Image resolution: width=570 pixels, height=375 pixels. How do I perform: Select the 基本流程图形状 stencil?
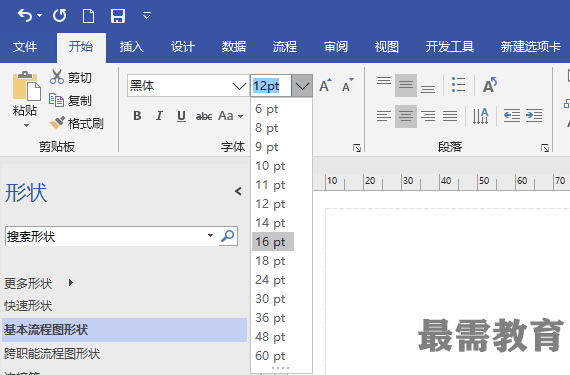(x=124, y=330)
